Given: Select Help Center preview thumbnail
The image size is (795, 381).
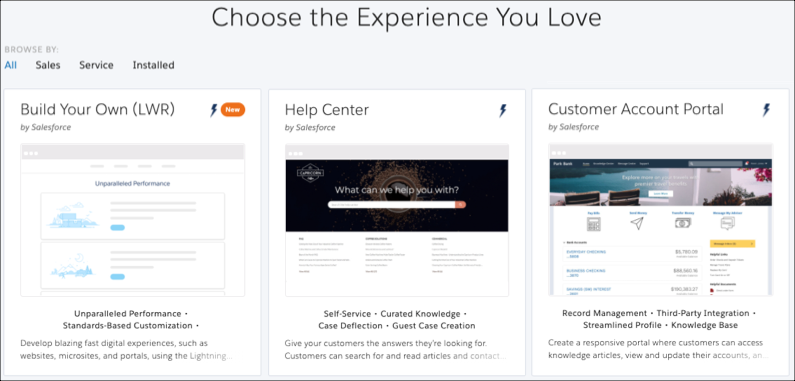Looking at the screenshot, I should pos(397,220).
